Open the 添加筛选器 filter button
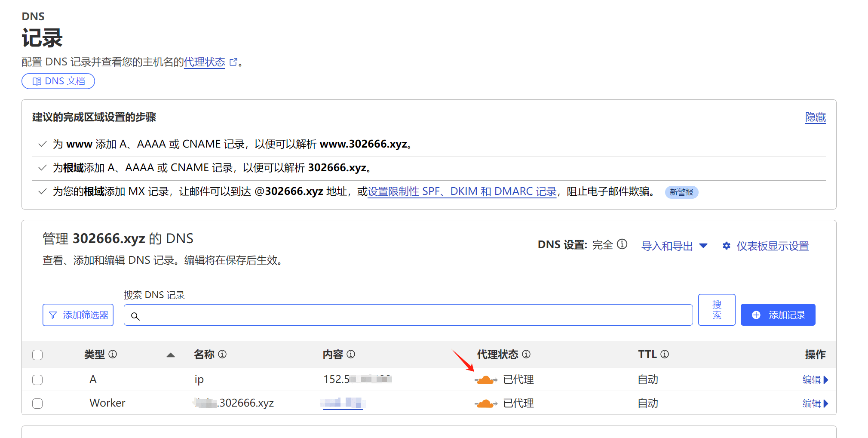 (78, 315)
